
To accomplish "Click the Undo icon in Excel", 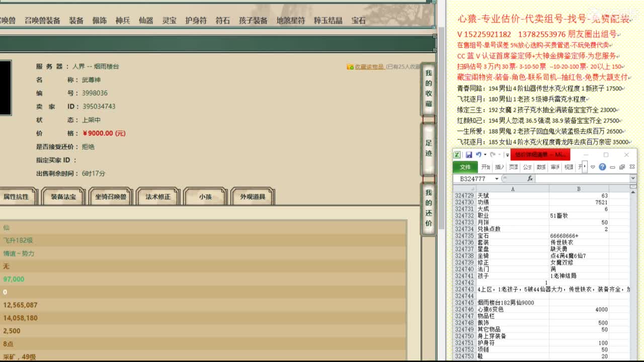I will [479, 155].
